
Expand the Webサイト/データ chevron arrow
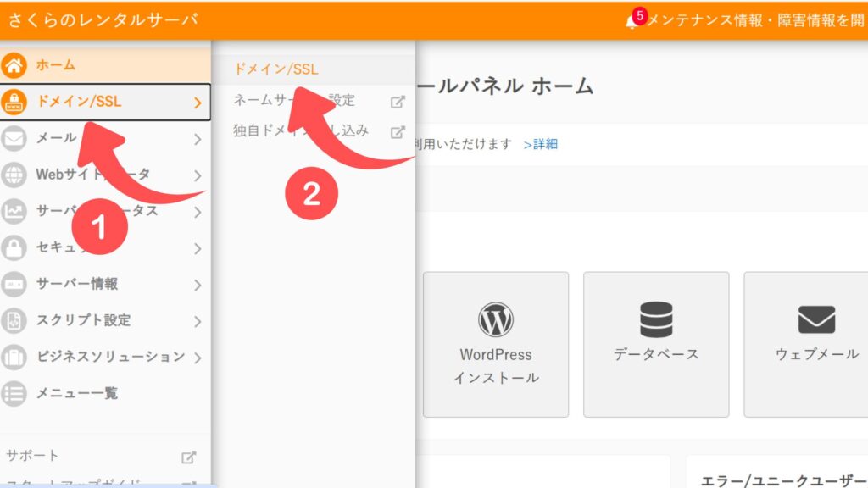coord(198,175)
